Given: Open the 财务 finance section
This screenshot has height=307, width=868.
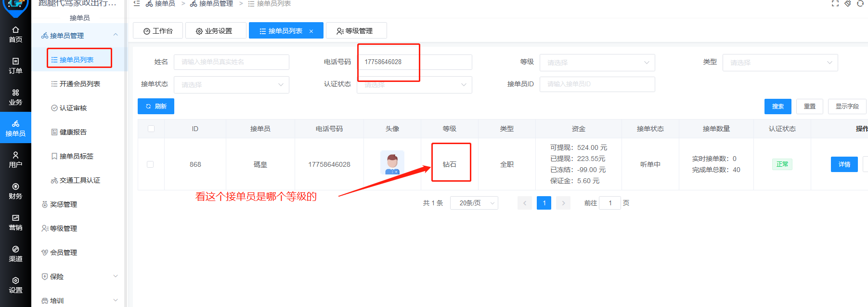Looking at the screenshot, I should tap(15, 191).
